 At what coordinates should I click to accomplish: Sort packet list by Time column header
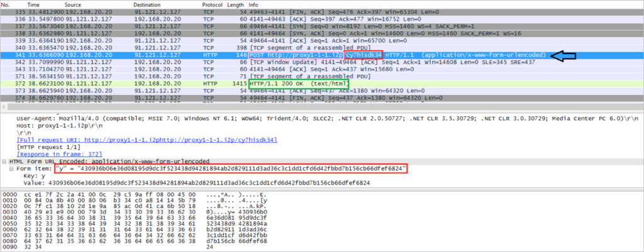(x=33, y=4)
